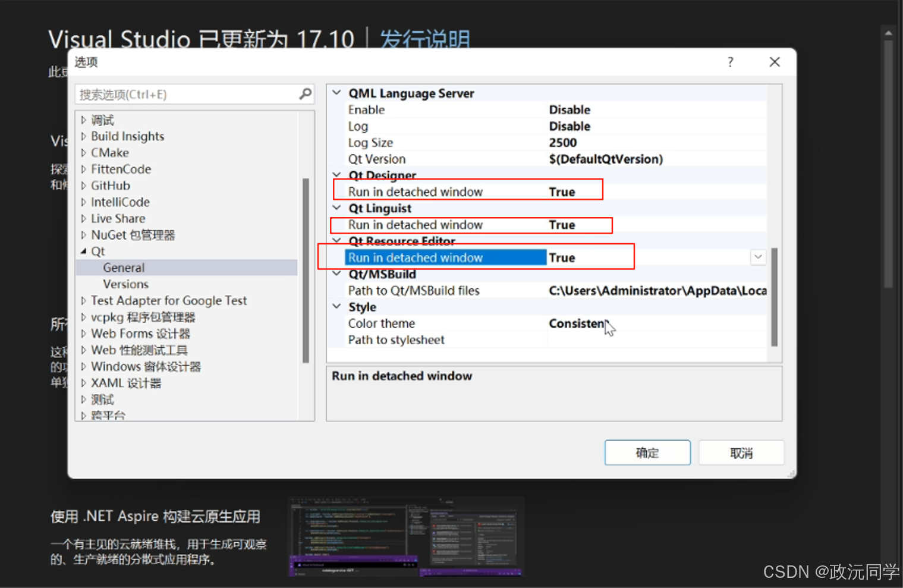Expand the FittenCode tree node
Screen dimensions: 903x588
[83, 169]
